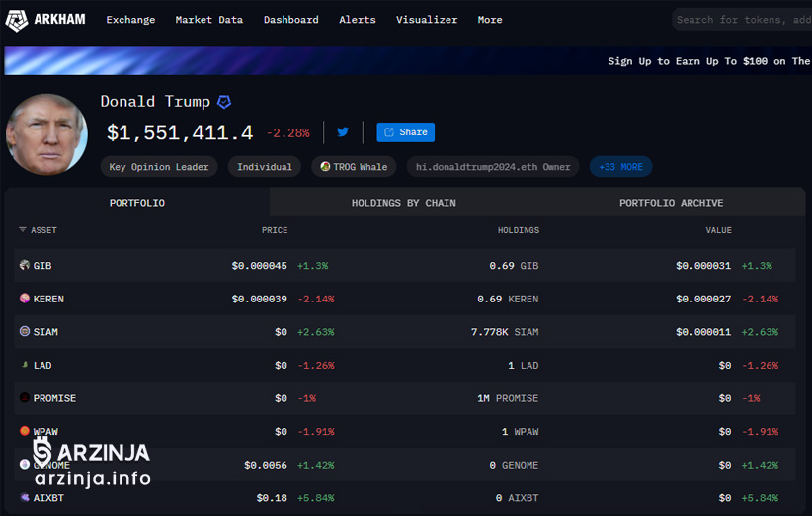This screenshot has width=812, height=516.
Task: Click the LAD token icon
Action: [x=25, y=365]
